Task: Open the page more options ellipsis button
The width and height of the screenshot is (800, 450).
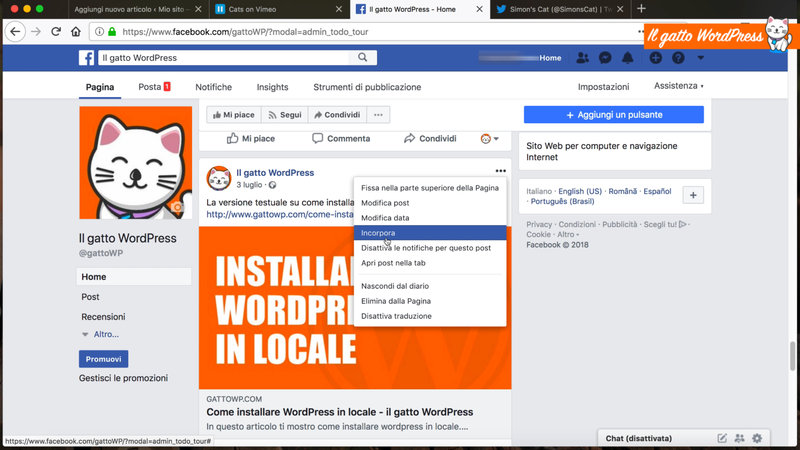Action: (378, 115)
